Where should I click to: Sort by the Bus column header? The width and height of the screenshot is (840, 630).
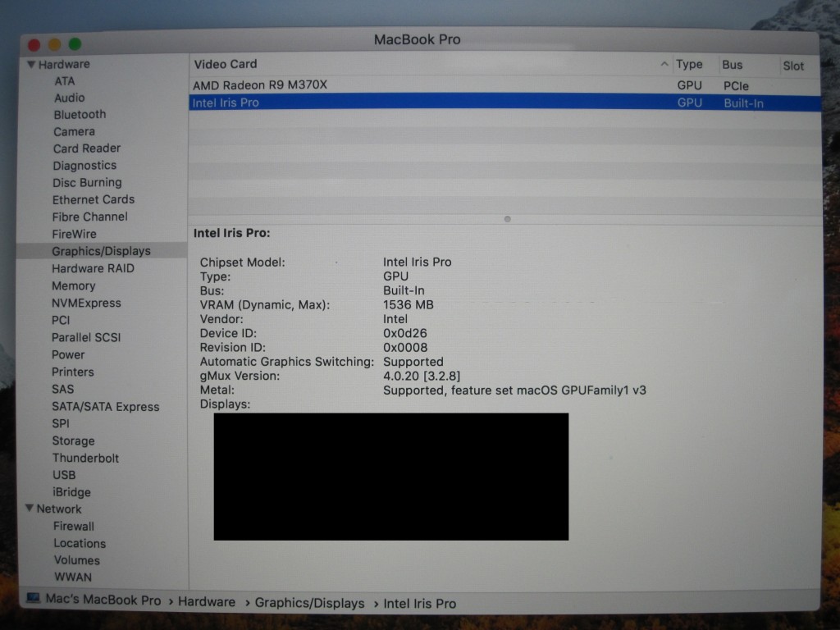coord(733,65)
